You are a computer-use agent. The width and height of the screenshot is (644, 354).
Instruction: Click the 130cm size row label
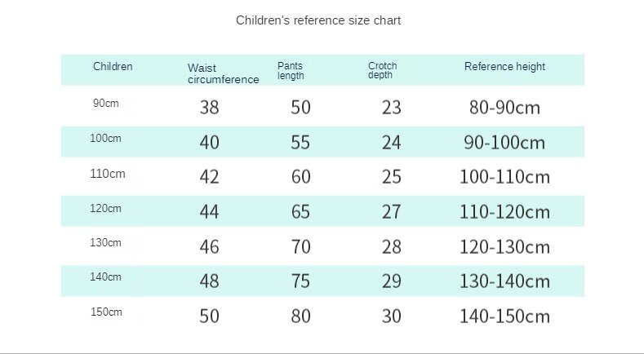(x=105, y=242)
